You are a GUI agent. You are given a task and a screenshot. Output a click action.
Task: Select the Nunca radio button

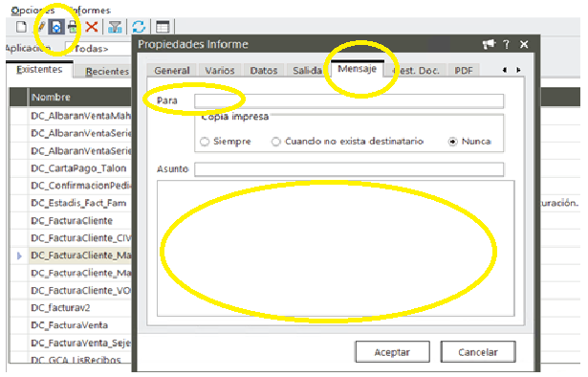pyautogui.click(x=453, y=142)
